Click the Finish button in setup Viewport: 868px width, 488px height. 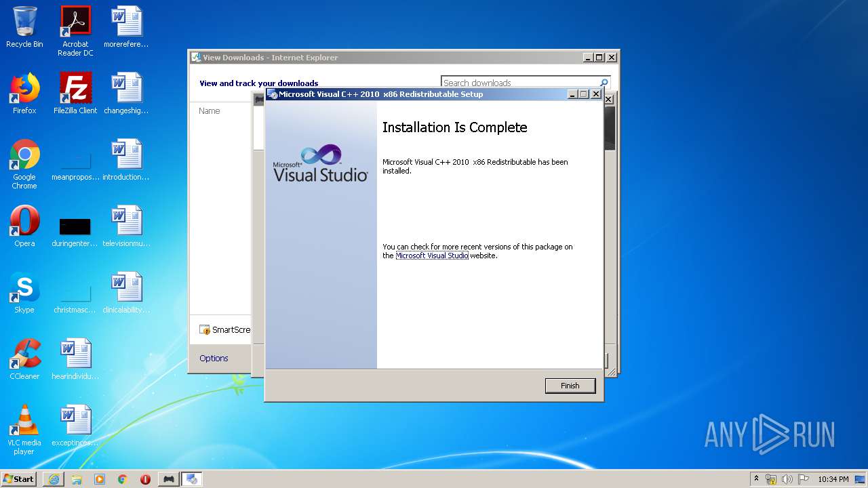570,386
